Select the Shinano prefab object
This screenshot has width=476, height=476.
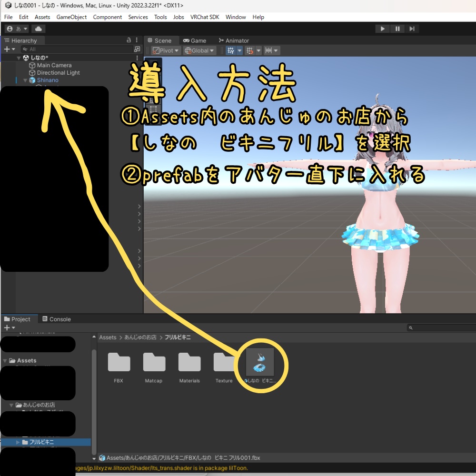click(48, 80)
